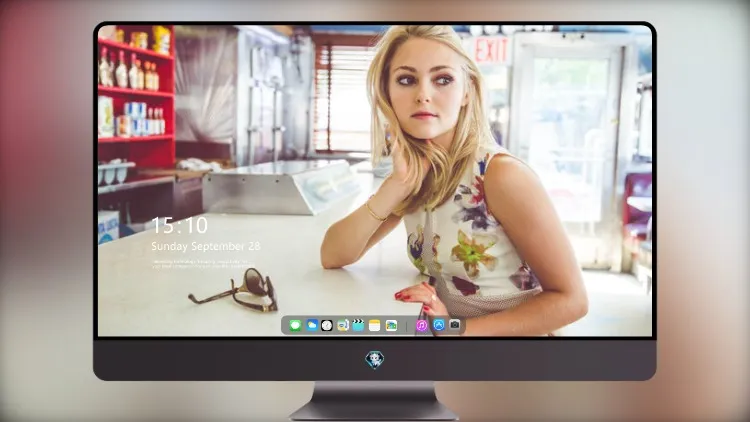Image resolution: width=750 pixels, height=422 pixels.
Task: Select the Sunday September 28 date text
Action: click(206, 246)
